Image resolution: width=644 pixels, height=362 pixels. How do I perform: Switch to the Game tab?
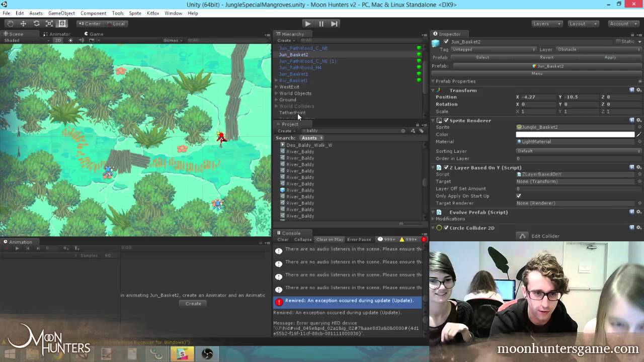94,34
